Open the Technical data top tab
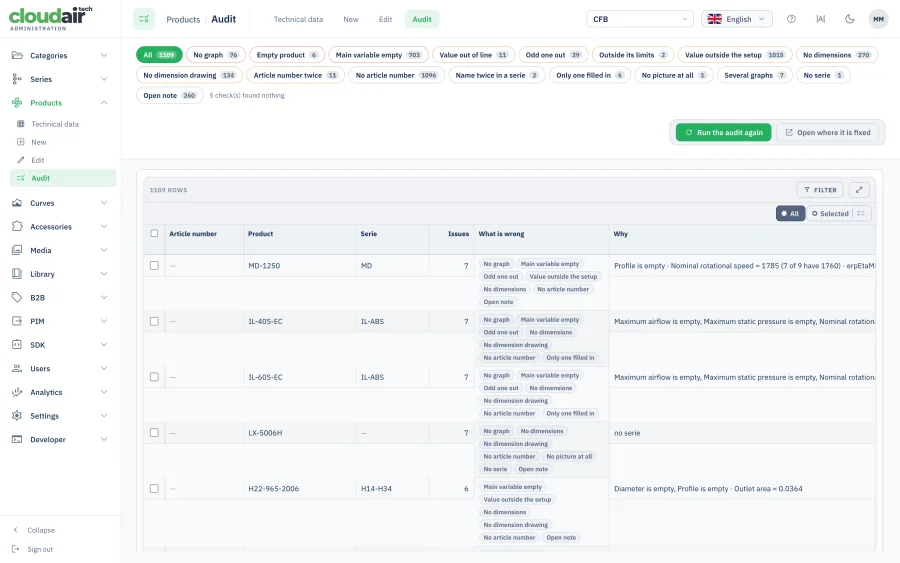The width and height of the screenshot is (900, 563). (x=298, y=19)
